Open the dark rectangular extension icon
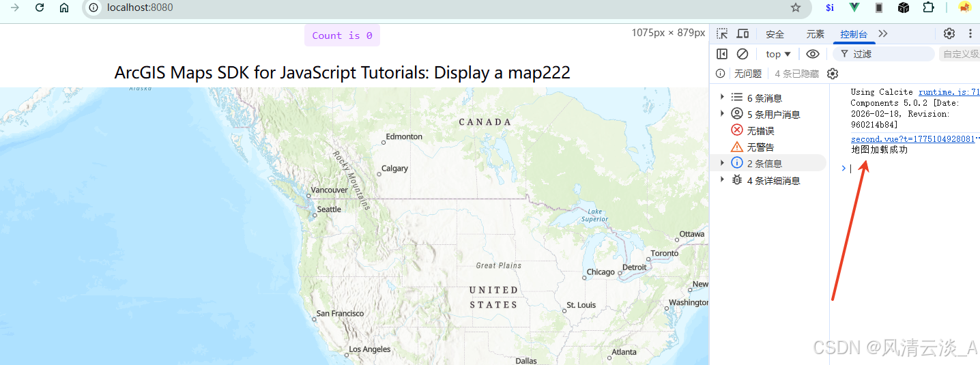This screenshot has height=365, width=980. click(879, 8)
